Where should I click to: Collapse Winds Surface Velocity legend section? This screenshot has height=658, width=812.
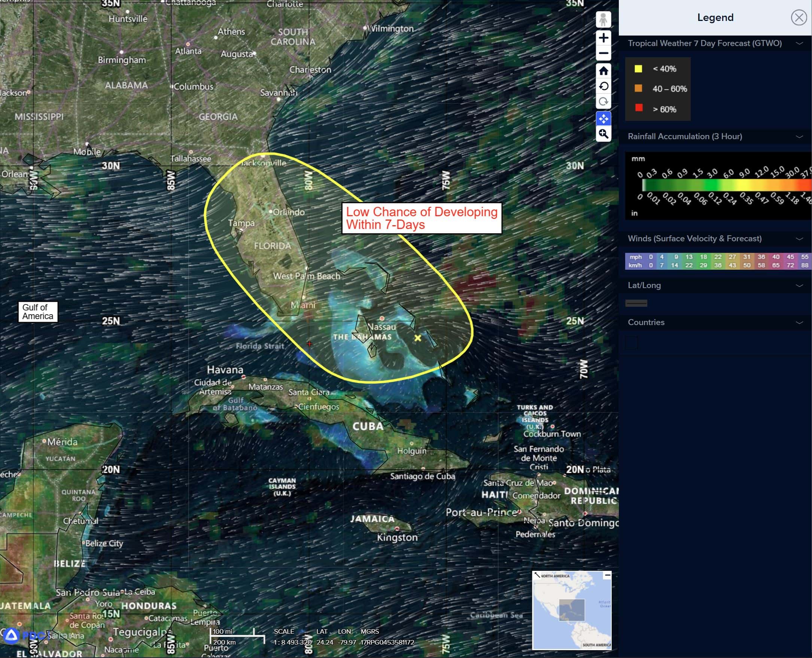coord(799,239)
